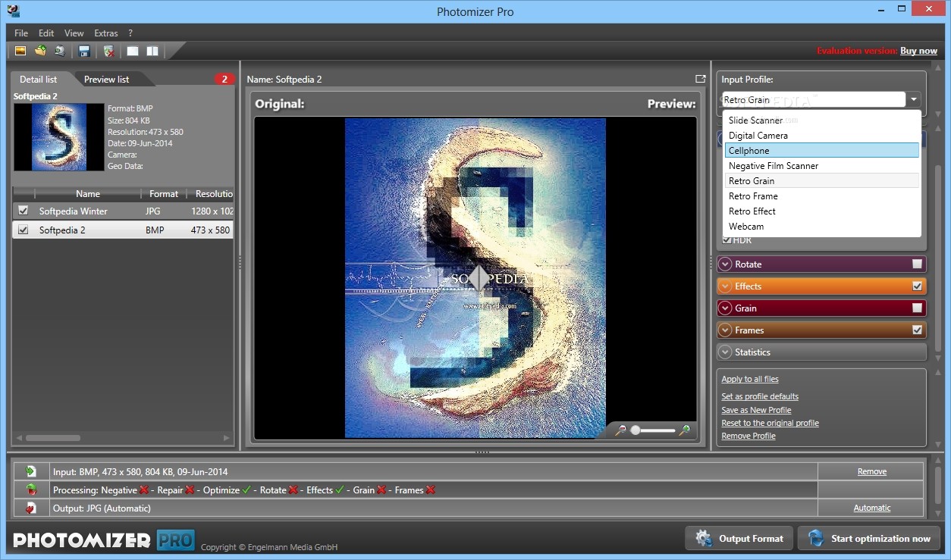
Task: Open the ? help menu
Action: click(x=130, y=33)
